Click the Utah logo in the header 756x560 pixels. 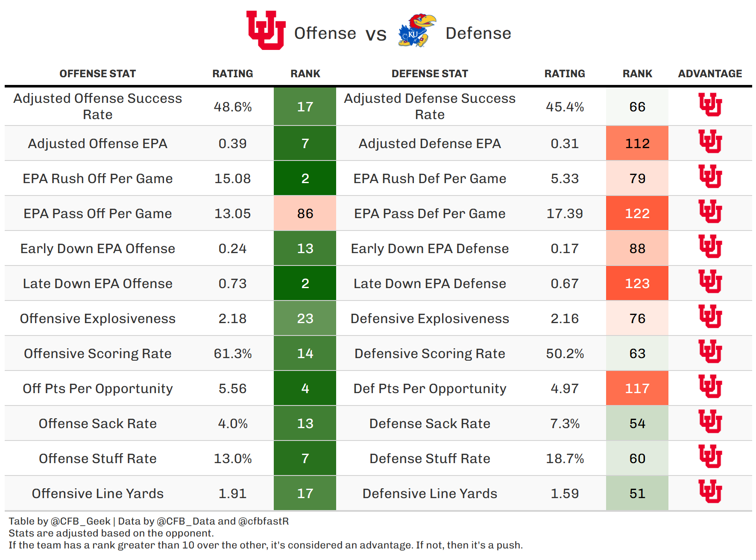coord(266,30)
